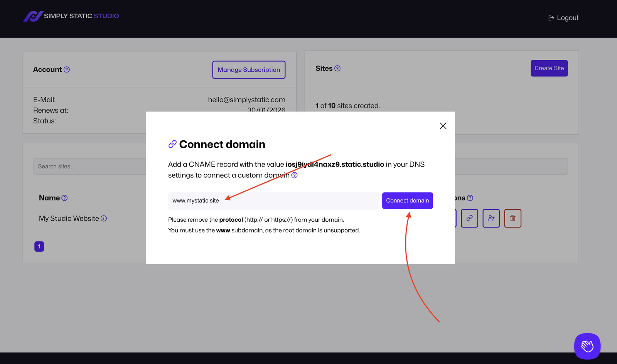Image resolution: width=617 pixels, height=364 pixels.
Task: Open help icon beside custom domain text
Action: coord(294,175)
